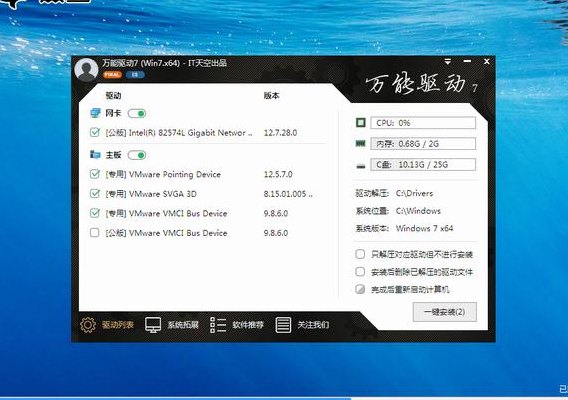Screen dimensions: 568x400
Task: Uncheck Intel 82574L Gigabit Network driver
Action: (95, 133)
